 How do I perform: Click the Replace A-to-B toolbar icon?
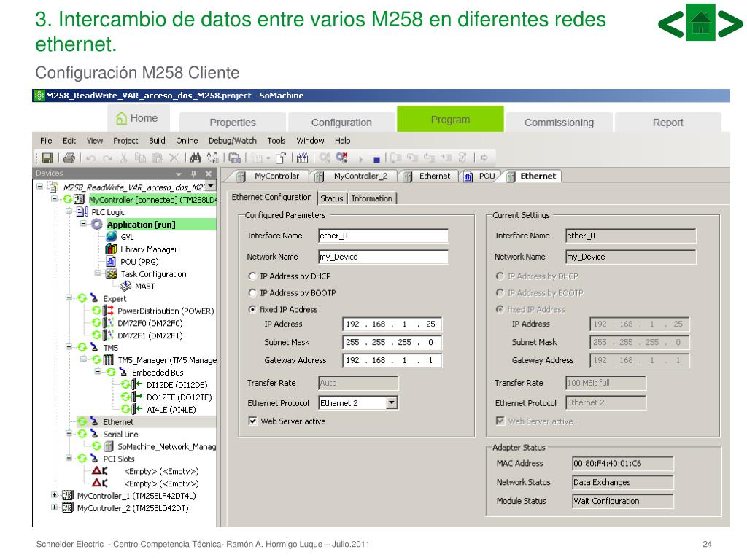tap(212, 157)
